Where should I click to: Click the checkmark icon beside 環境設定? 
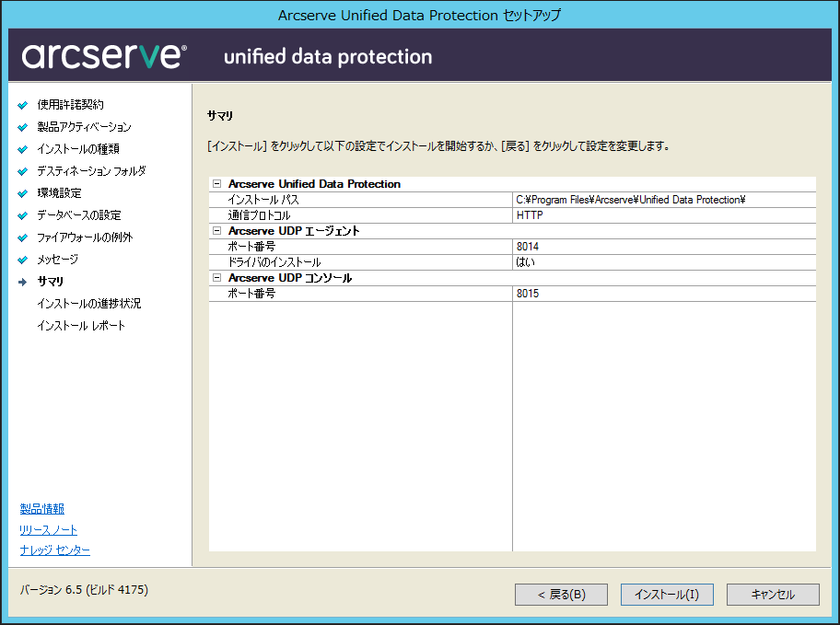click(22, 193)
